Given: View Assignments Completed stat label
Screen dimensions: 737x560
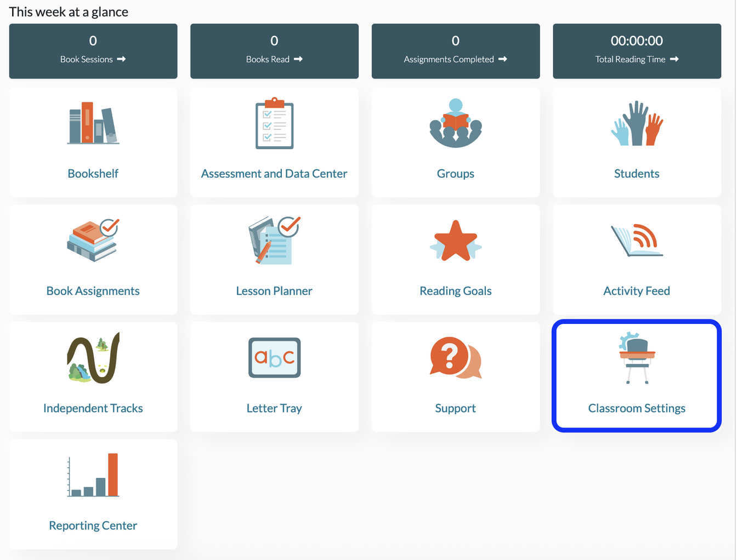Looking at the screenshot, I should pos(449,59).
